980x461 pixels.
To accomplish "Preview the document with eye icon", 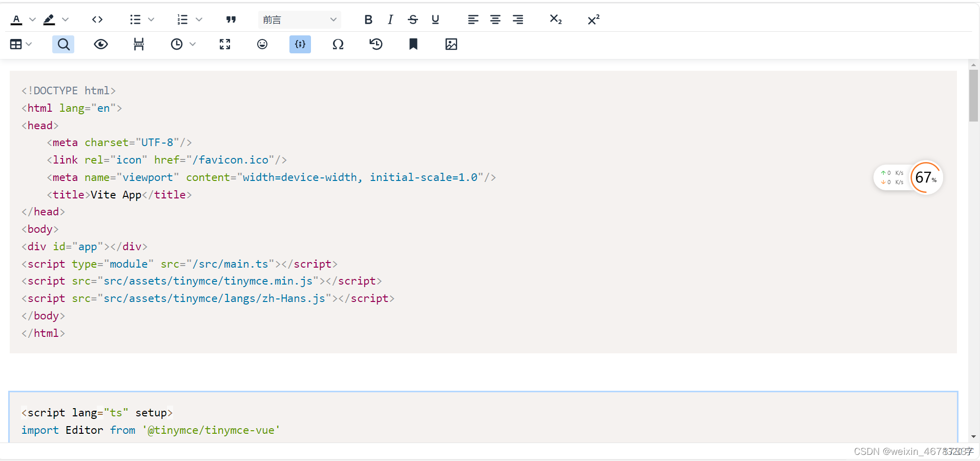I will 101,44.
